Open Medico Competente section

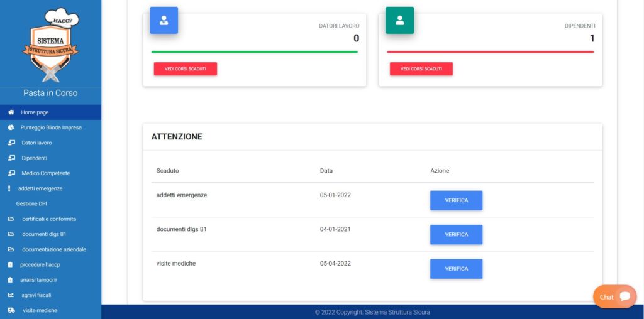coord(50,173)
